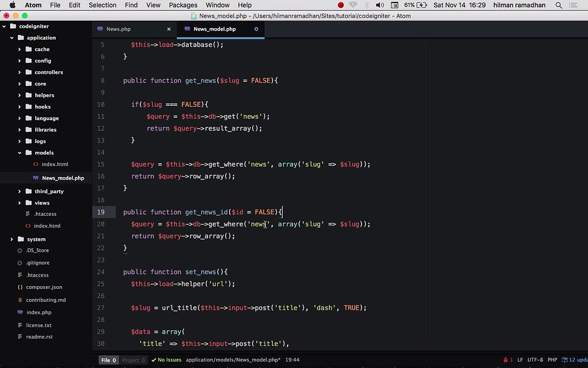588x368 pixels.
Task: Click the No Issues linter status
Action: pyautogui.click(x=166, y=360)
